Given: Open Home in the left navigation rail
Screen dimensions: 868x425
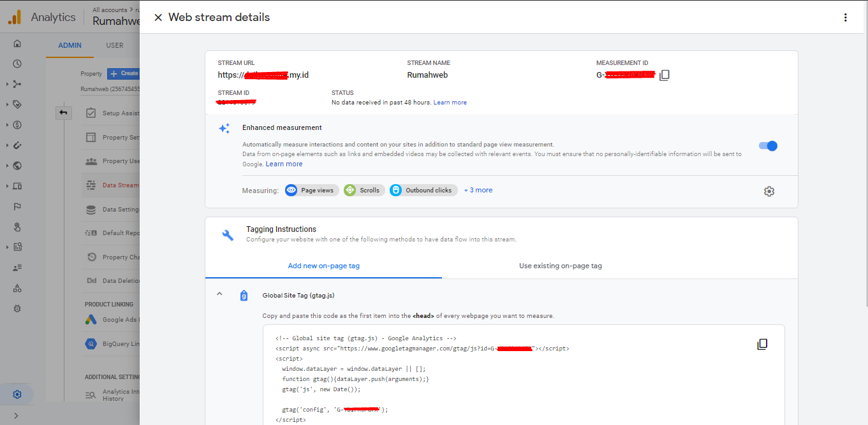Looking at the screenshot, I should pos(17,43).
